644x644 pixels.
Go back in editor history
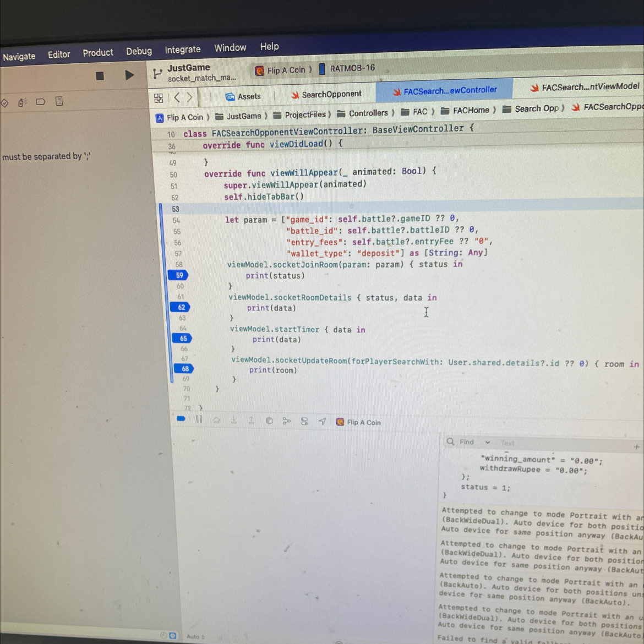point(177,97)
